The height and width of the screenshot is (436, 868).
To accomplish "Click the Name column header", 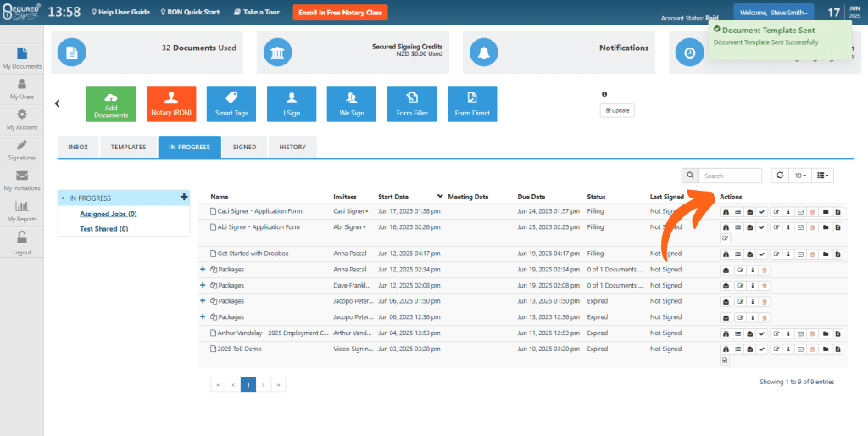I will tap(220, 197).
